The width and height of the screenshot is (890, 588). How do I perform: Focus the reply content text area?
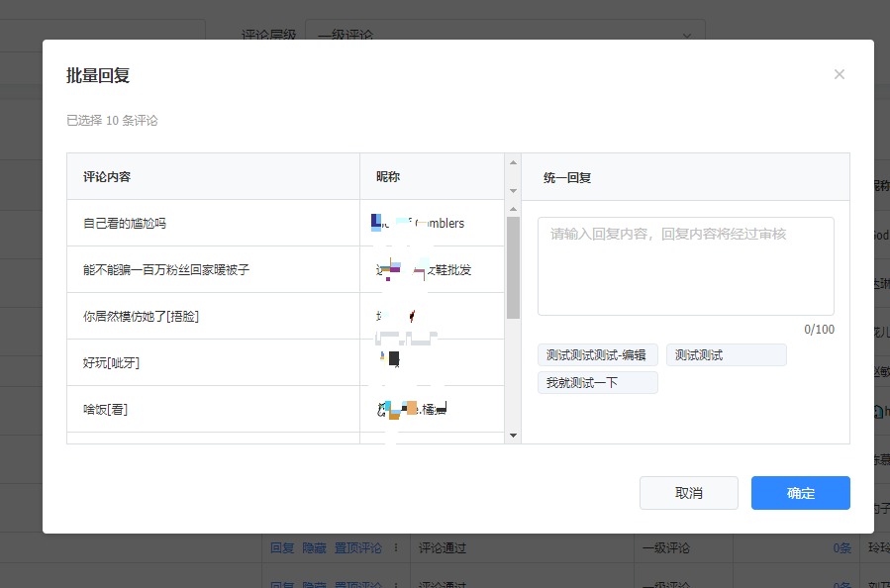tap(686, 266)
